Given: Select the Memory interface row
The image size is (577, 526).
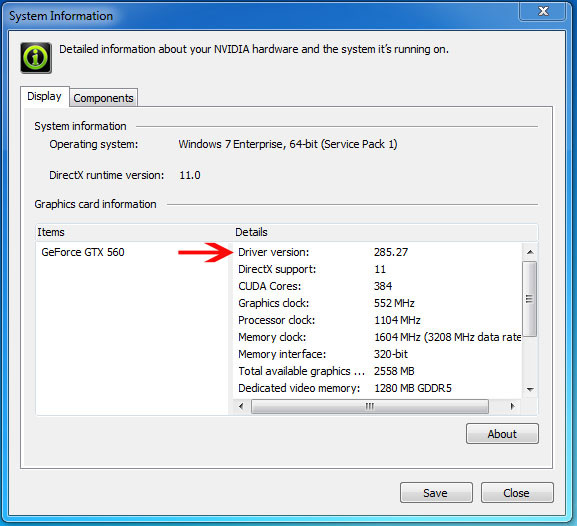Looking at the screenshot, I should pyautogui.click(x=378, y=354).
